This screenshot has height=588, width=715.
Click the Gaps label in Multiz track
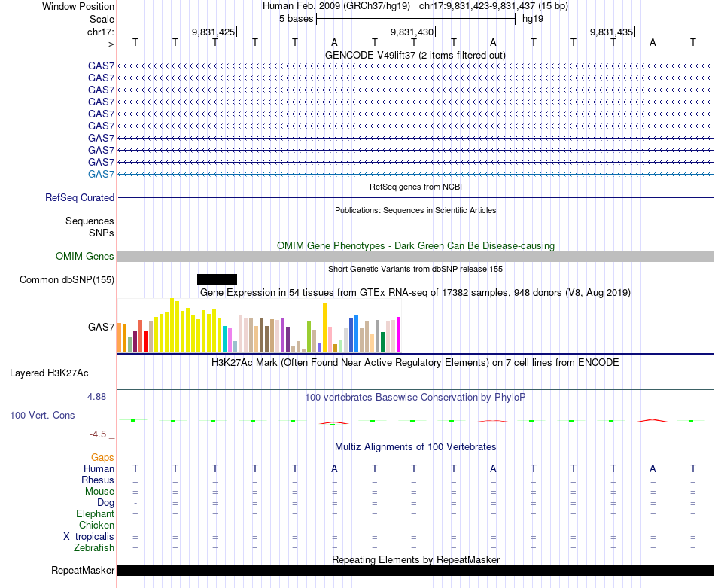click(x=102, y=457)
